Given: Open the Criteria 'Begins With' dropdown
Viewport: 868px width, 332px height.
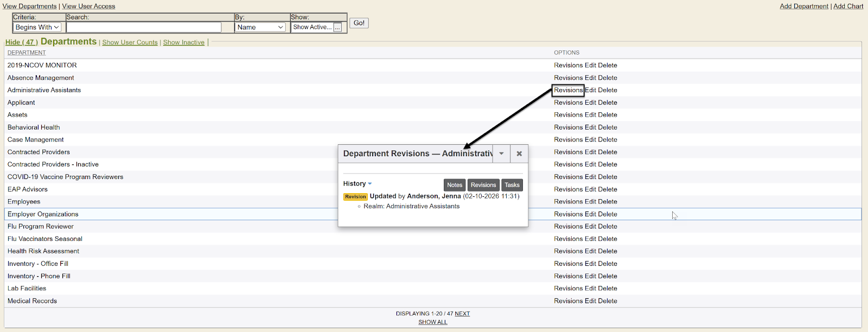Looking at the screenshot, I should (x=37, y=27).
